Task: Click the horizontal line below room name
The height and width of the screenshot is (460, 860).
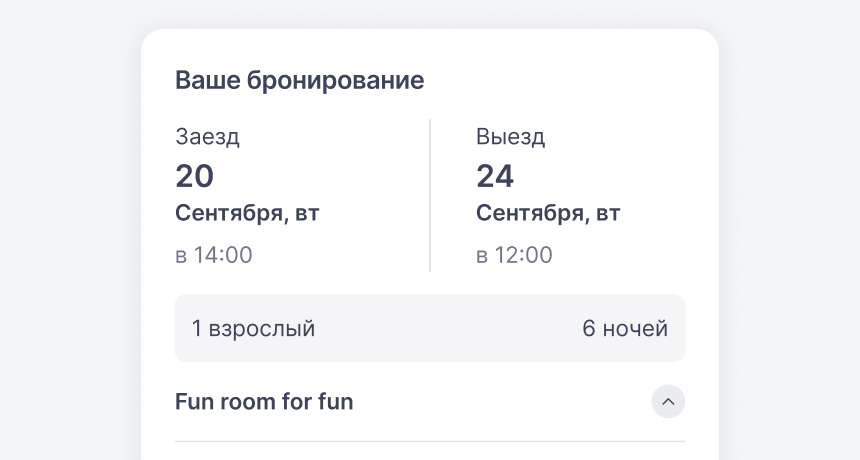Action: click(x=430, y=441)
